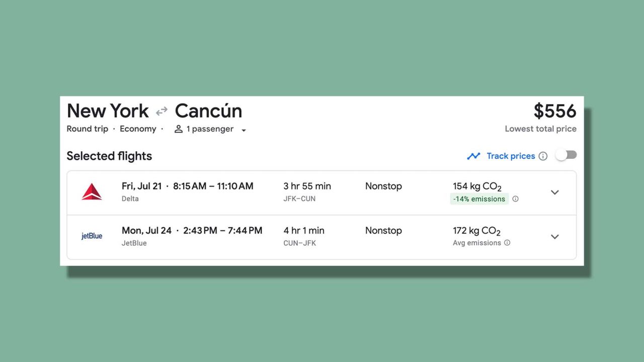This screenshot has height=362, width=644.
Task: Expand the JetBlue flight details chevron
Action: [555, 236]
